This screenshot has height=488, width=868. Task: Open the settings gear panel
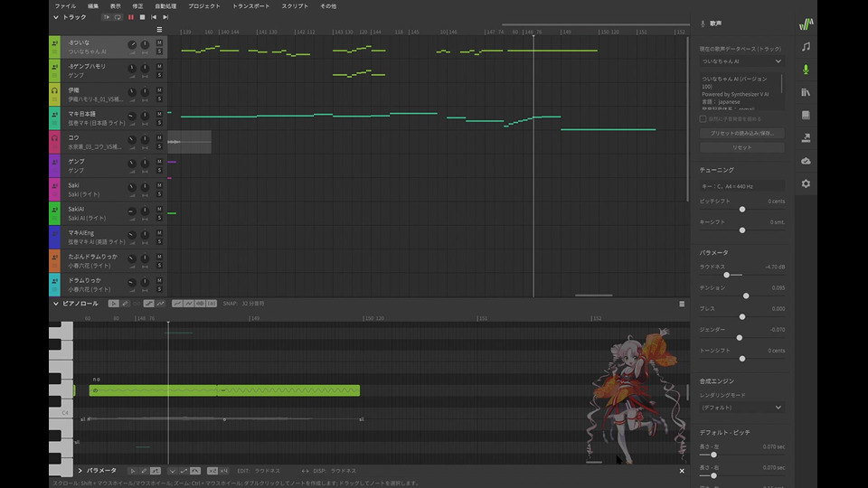coord(806,183)
